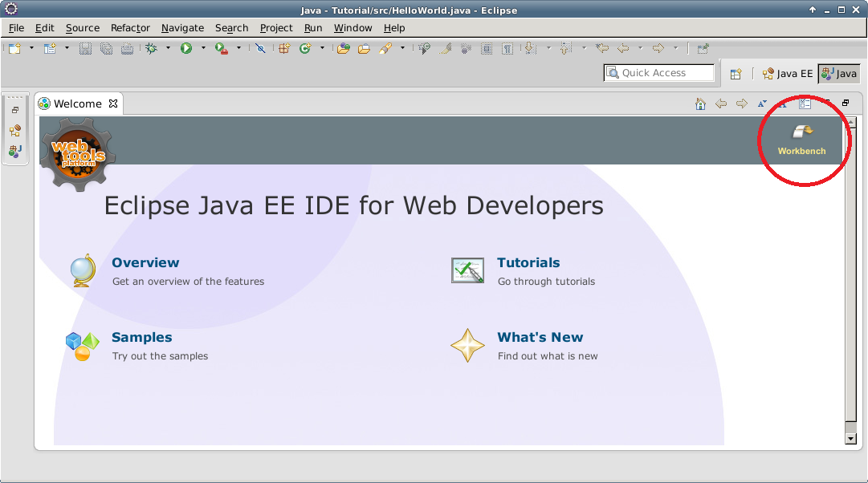Click the Search flashlight toolbar icon
Screen dimensions: 868x483
[x=385, y=49]
